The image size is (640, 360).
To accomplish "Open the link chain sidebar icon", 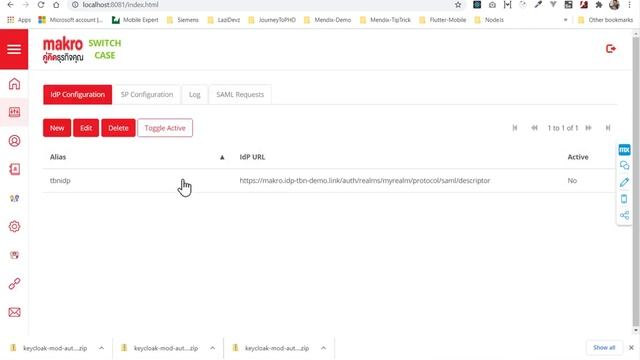I will (x=14, y=284).
